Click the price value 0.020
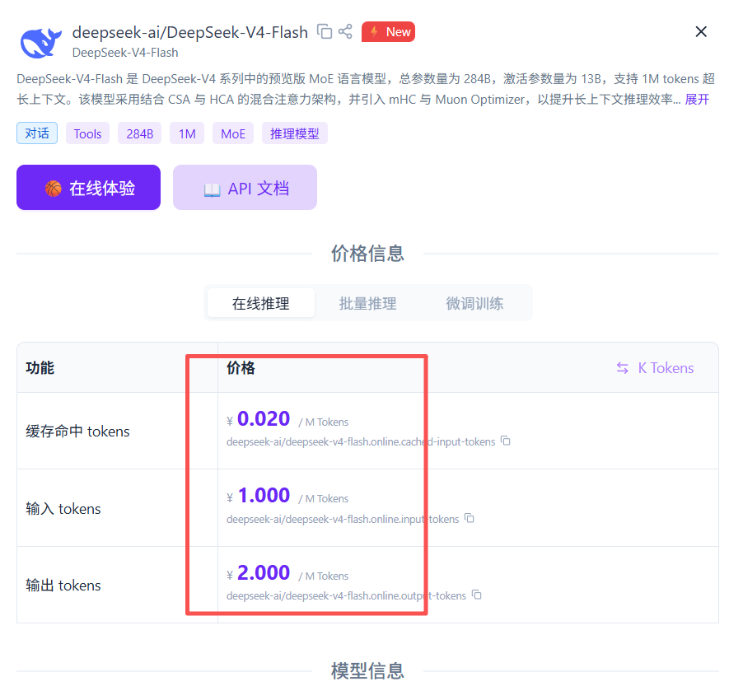 [x=264, y=419]
